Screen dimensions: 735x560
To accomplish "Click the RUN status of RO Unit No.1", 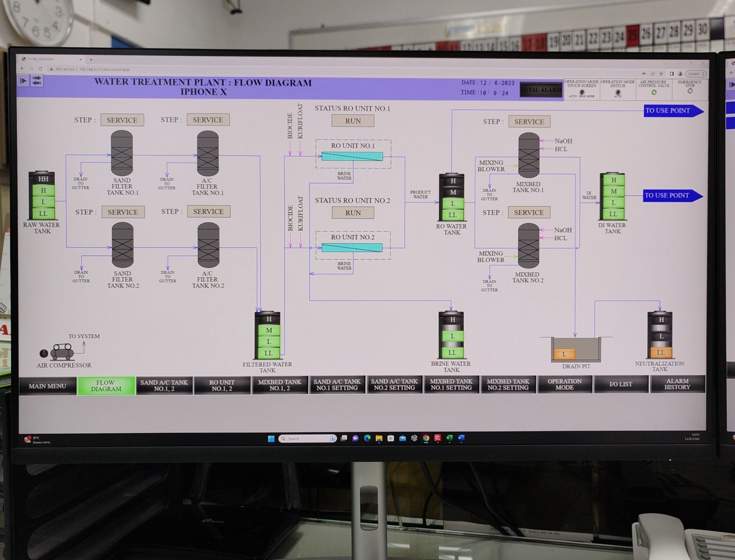I will (353, 121).
